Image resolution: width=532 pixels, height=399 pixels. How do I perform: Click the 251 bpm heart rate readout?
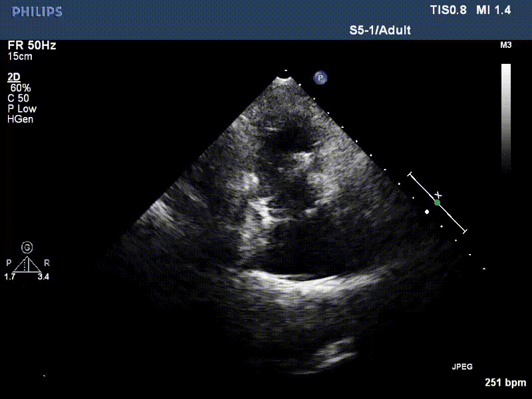click(x=505, y=383)
